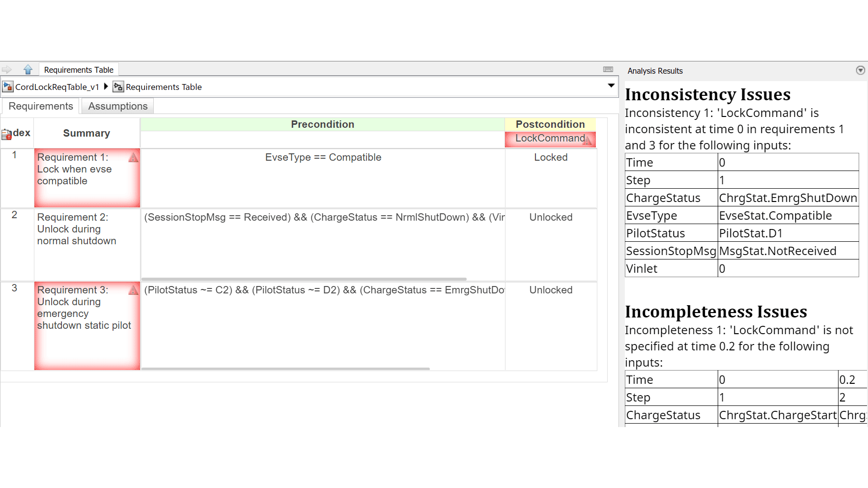Screen dimensions: 868x488
Task: Click the navigate up arrow icon
Action: 28,69
